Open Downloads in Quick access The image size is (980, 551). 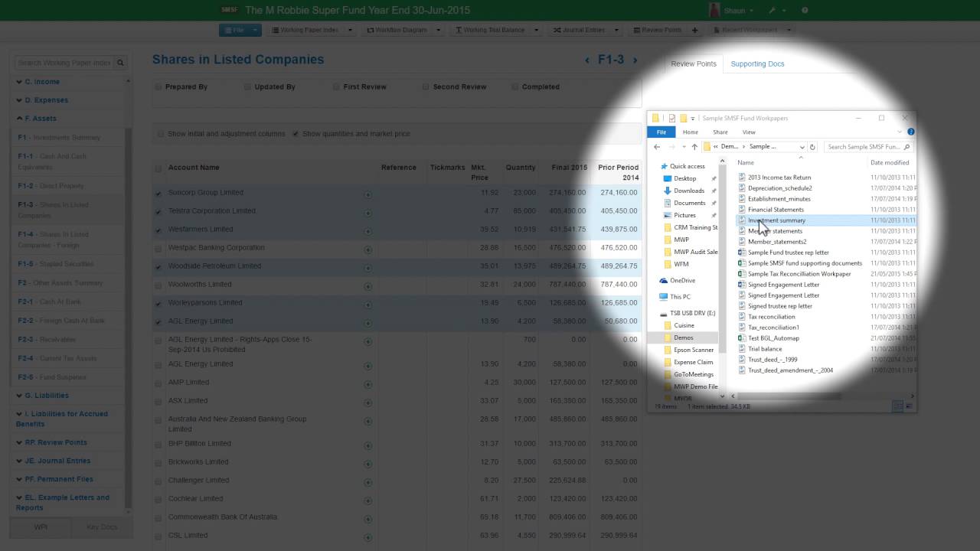pos(688,191)
